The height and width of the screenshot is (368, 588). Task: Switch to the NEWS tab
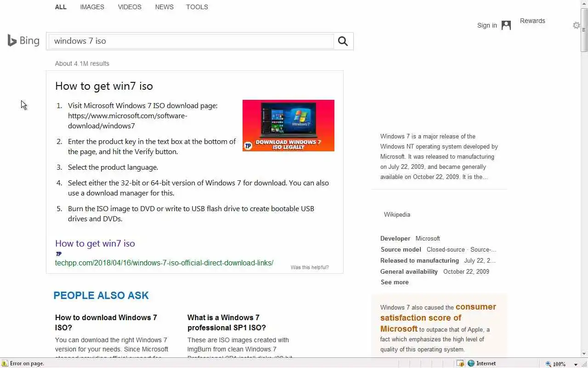[x=164, y=7]
